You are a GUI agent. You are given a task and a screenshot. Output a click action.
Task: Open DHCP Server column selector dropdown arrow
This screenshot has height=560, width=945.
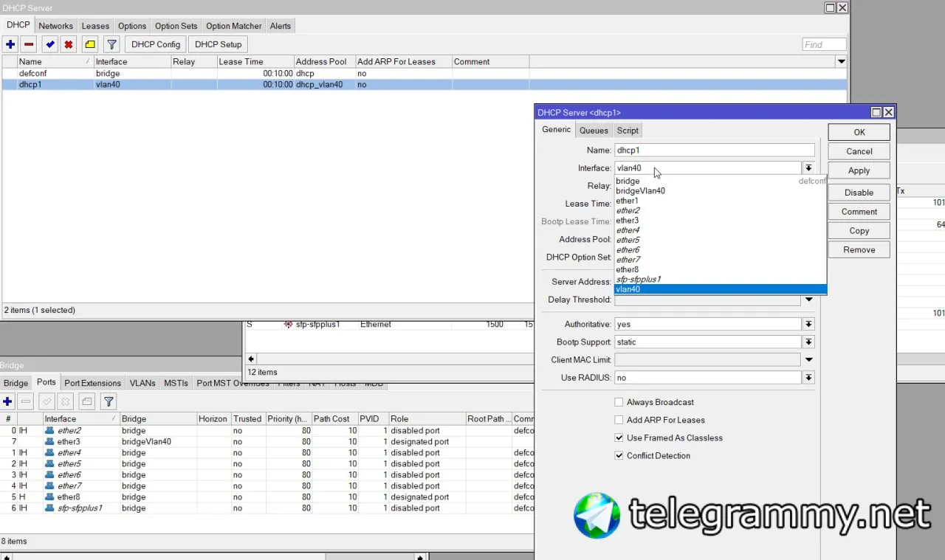(x=841, y=61)
